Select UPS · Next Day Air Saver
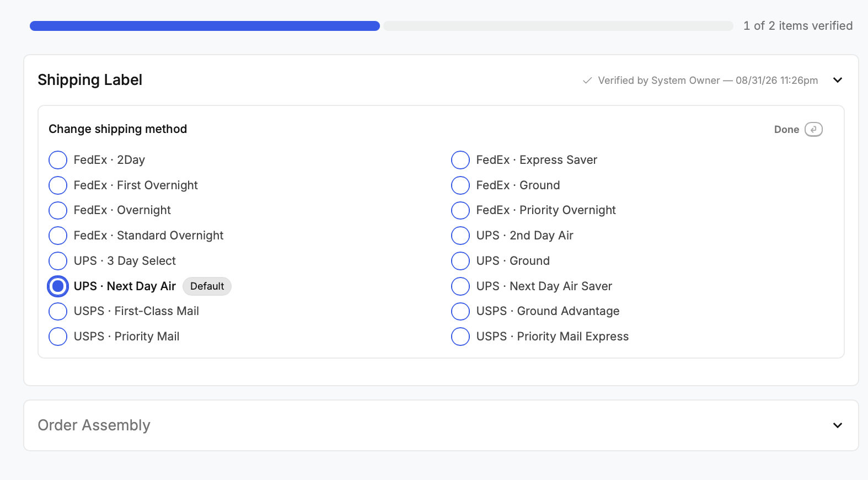 click(x=460, y=286)
